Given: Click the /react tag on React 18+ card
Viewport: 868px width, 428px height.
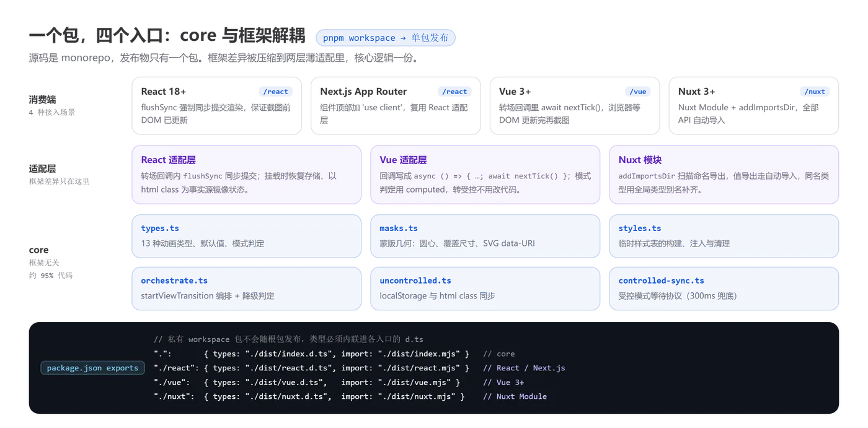Looking at the screenshot, I should point(275,92).
